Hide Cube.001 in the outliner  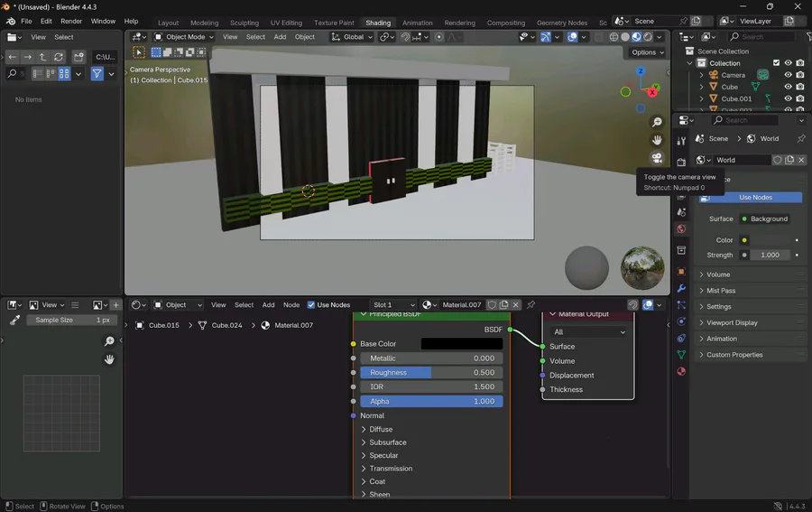[789, 98]
